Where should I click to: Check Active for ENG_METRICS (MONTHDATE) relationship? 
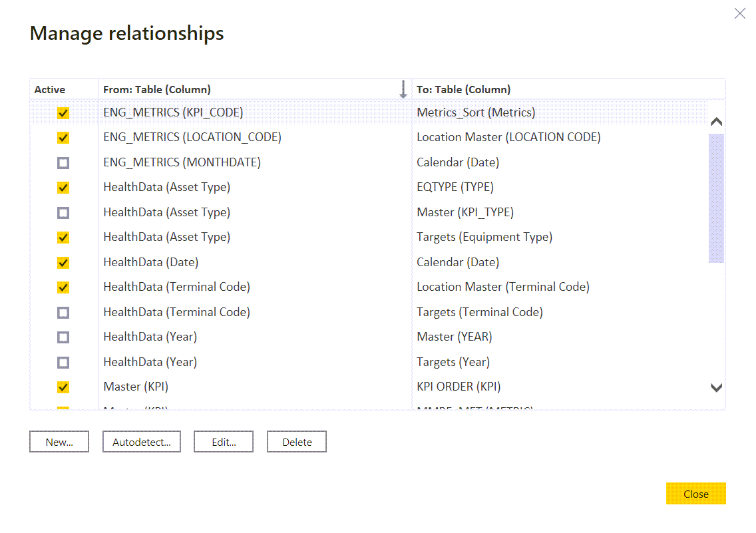click(x=63, y=163)
